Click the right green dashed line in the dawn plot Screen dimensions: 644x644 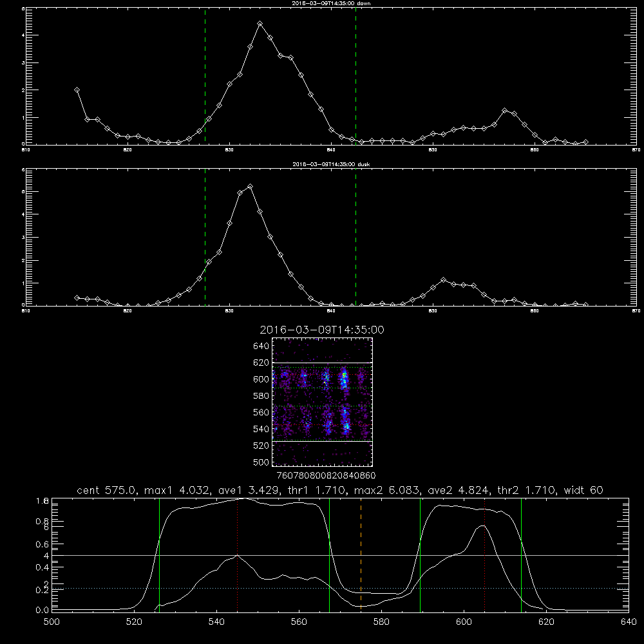(355, 76)
